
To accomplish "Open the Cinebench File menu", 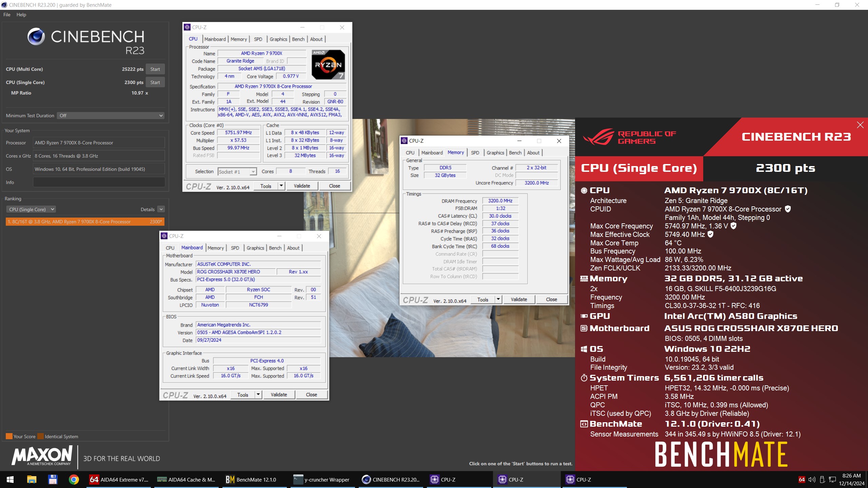I will (7, 15).
